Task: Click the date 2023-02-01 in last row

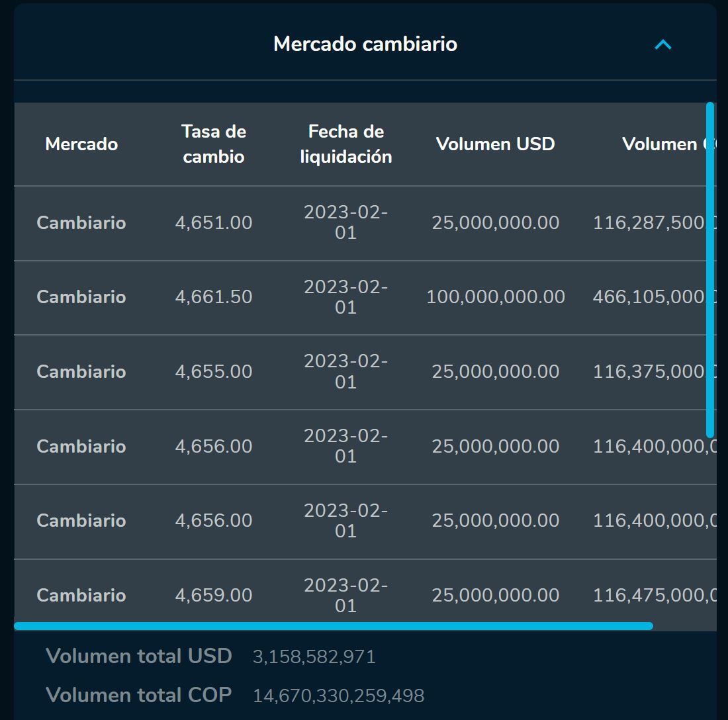Action: tap(346, 594)
